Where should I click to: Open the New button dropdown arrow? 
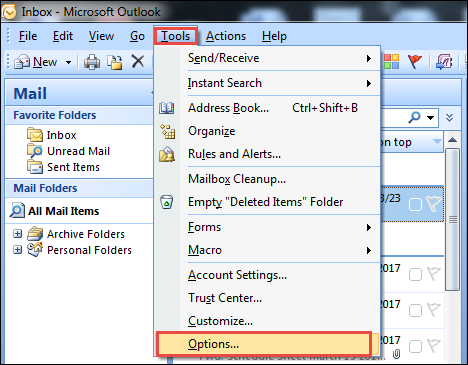coord(68,62)
